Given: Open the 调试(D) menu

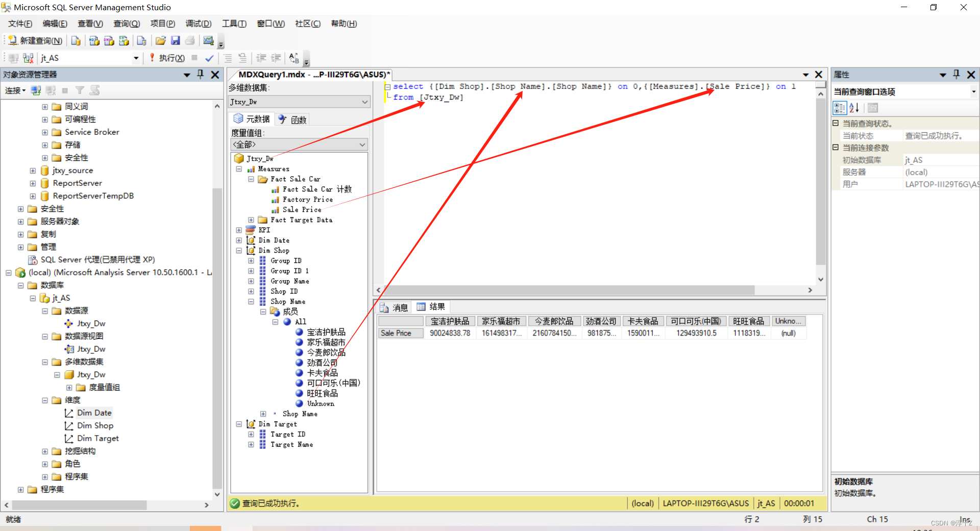Looking at the screenshot, I should (199, 23).
